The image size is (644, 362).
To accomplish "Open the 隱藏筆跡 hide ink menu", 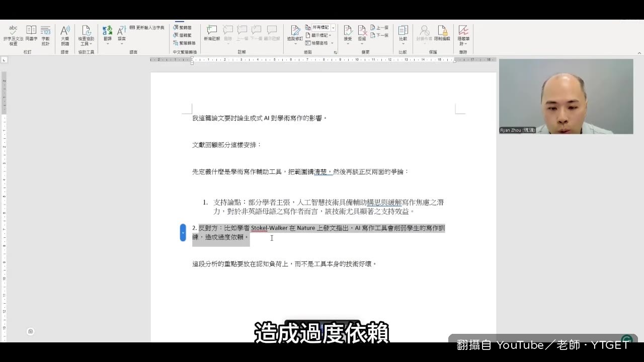I will [463, 35].
